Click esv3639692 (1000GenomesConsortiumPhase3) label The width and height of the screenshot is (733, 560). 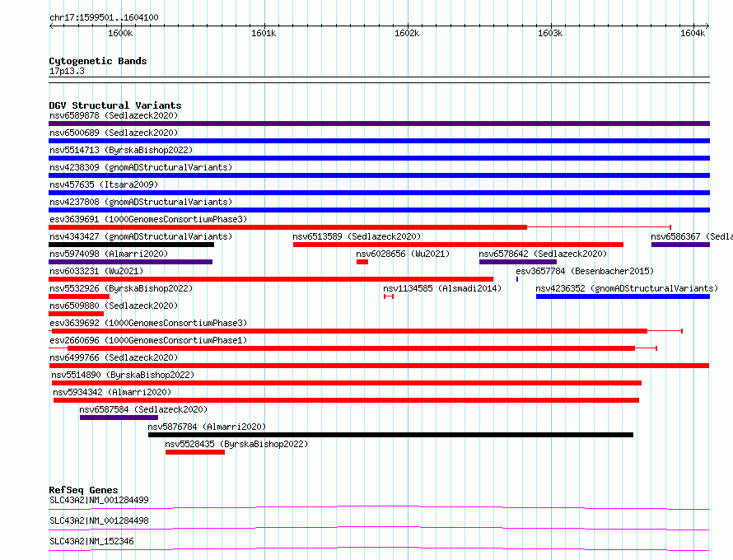(x=148, y=323)
